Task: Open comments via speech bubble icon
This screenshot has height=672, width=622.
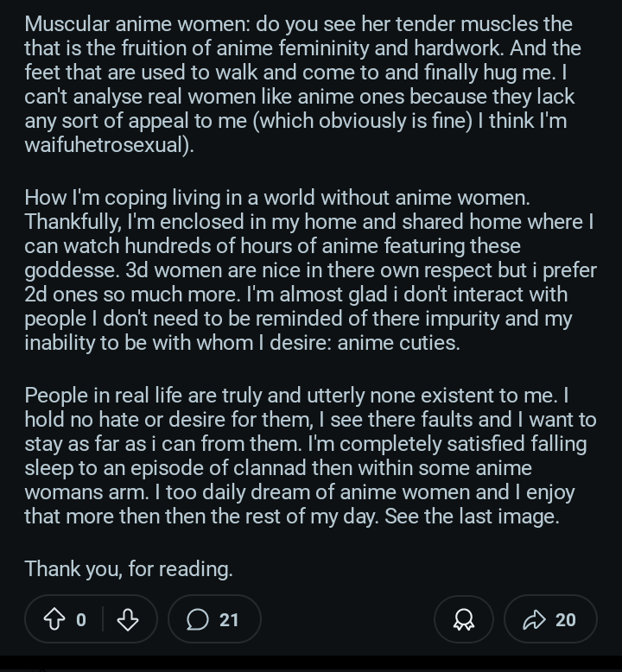Action: [x=198, y=619]
